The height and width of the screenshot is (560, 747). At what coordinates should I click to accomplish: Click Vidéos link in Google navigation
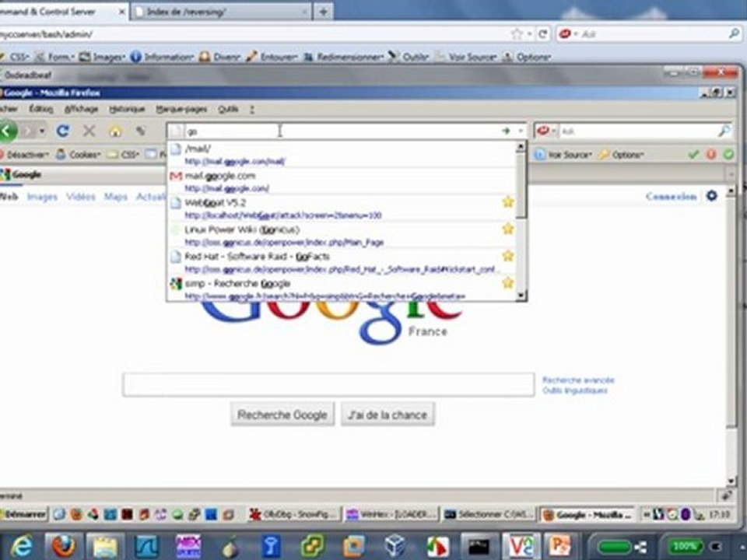pyautogui.click(x=80, y=197)
